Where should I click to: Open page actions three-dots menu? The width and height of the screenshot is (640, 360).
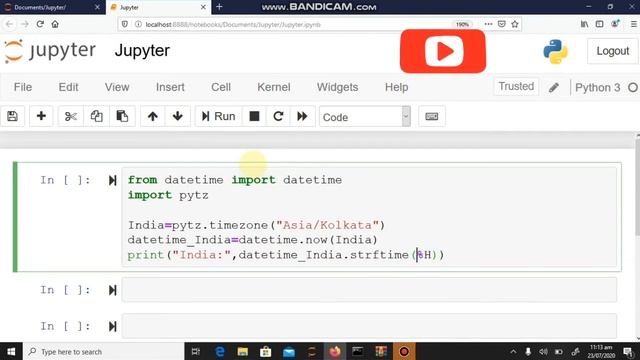coord(488,24)
